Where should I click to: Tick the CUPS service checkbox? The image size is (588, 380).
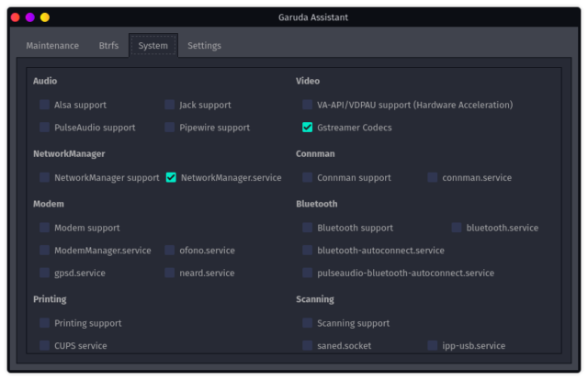click(x=45, y=346)
